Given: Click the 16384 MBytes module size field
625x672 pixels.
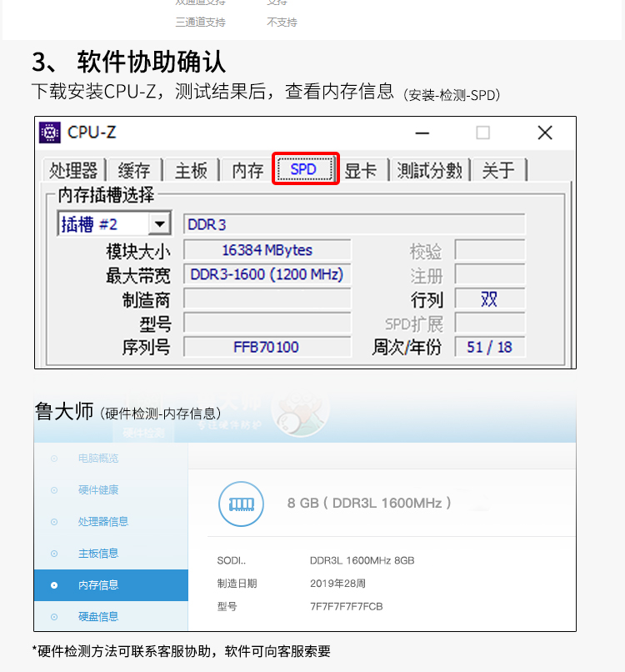Looking at the screenshot, I should click(x=267, y=250).
